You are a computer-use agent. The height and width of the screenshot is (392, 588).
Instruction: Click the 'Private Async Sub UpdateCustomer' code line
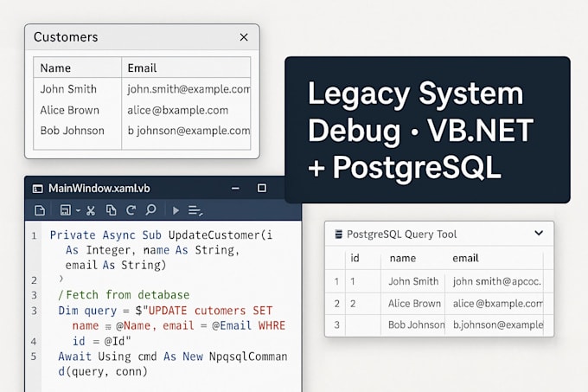pos(161,235)
